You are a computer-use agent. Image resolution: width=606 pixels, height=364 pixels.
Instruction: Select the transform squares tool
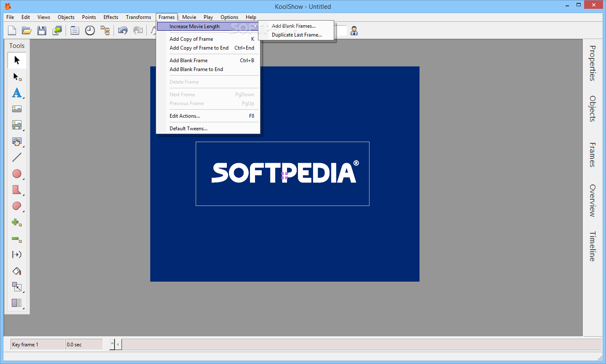tap(17, 287)
